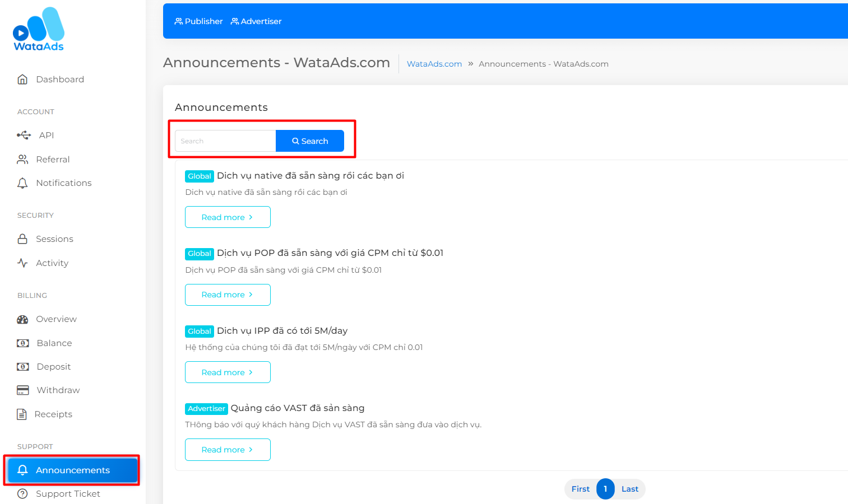Click the Referral people icon
This screenshot has height=504, width=848.
(x=22, y=160)
